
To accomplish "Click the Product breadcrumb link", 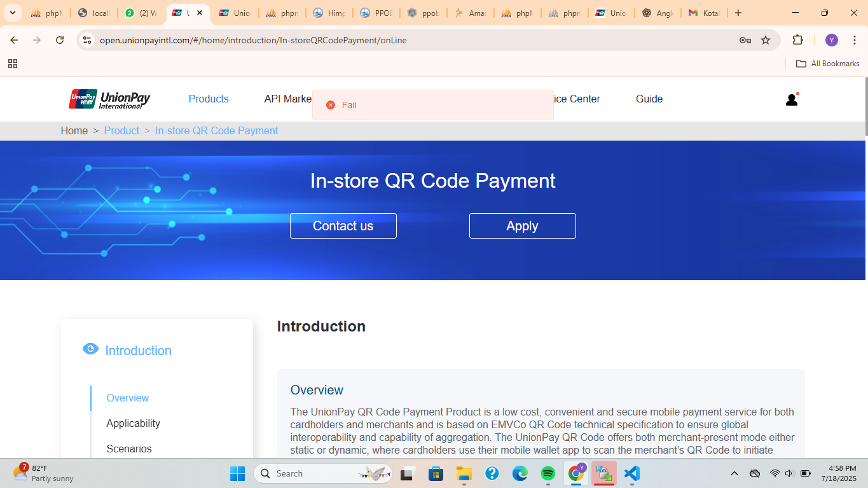I will [x=121, y=130].
